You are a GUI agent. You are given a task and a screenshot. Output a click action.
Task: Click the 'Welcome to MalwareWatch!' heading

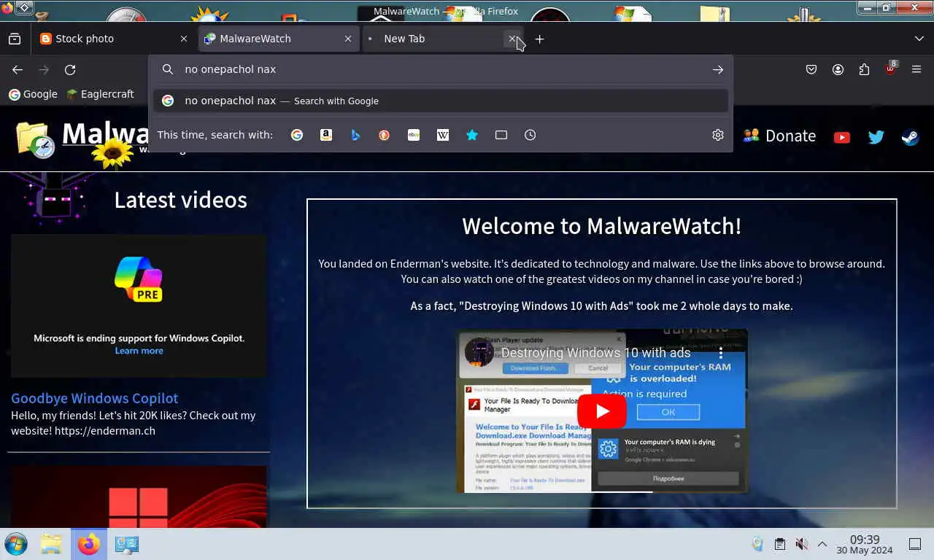pyautogui.click(x=602, y=226)
